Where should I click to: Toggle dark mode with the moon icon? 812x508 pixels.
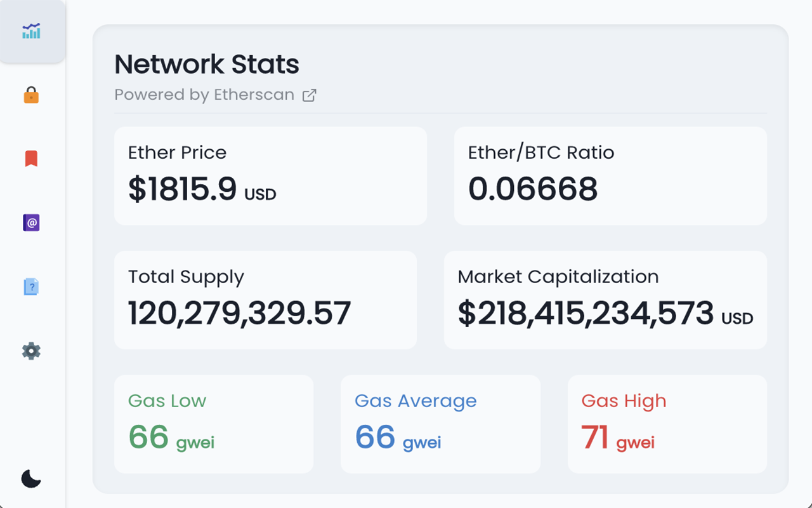tap(31, 479)
